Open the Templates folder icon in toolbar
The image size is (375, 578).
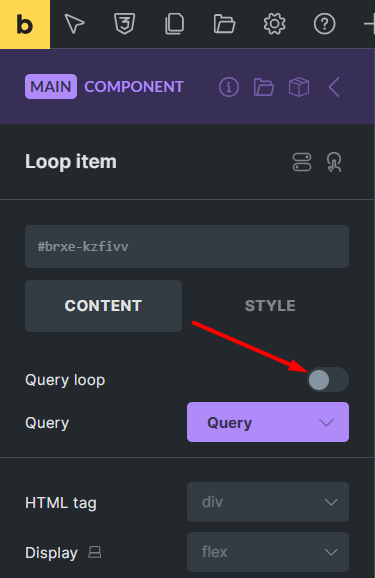click(x=224, y=24)
